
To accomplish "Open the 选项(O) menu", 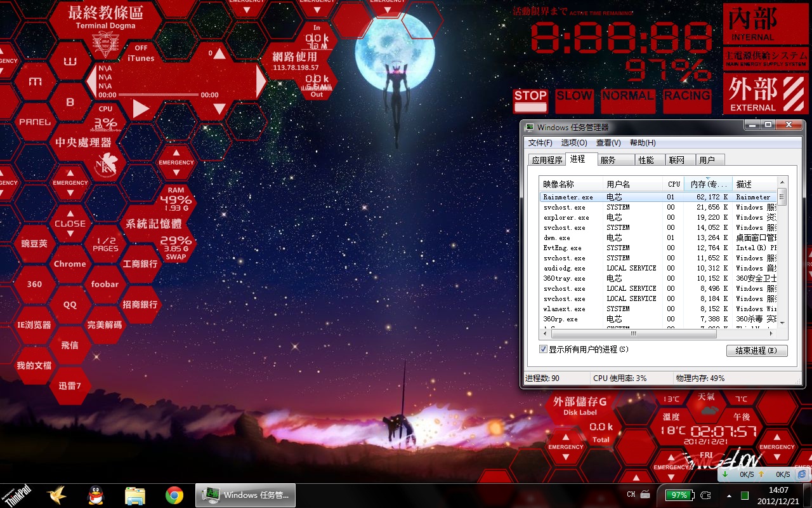I will pos(574,143).
